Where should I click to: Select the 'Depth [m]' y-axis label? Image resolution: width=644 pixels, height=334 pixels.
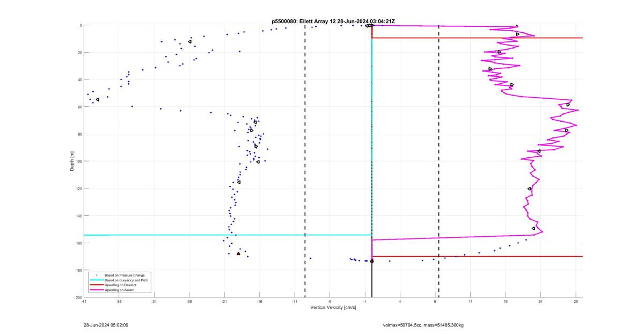coord(72,161)
